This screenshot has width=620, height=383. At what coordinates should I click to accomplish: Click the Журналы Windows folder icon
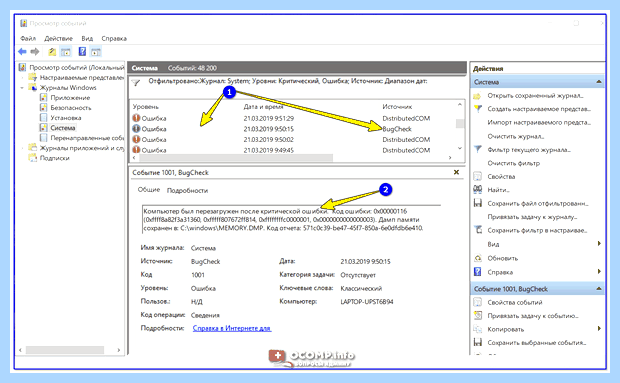33,87
